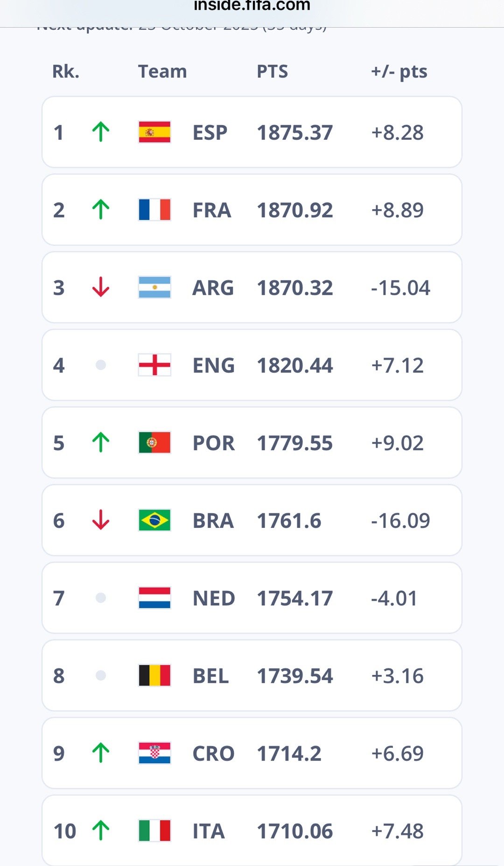Click the France flag icon
The width and height of the screenshot is (504, 866).
click(154, 210)
